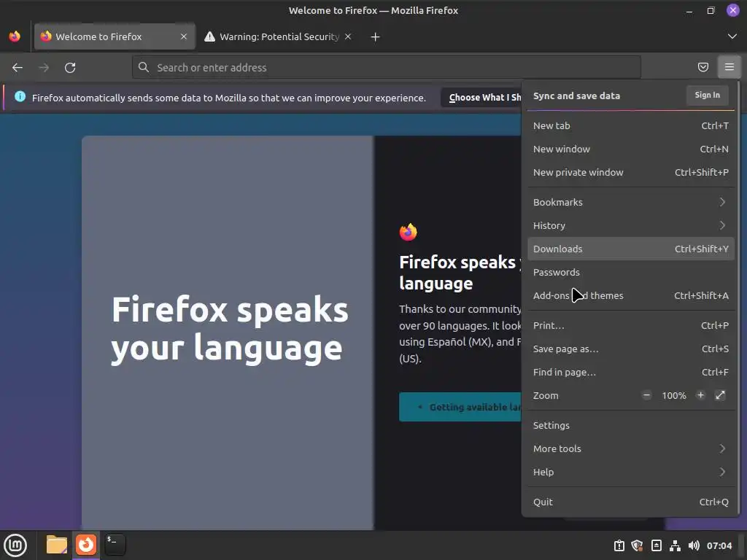Select New window menu item
747x560 pixels.
pos(631,149)
